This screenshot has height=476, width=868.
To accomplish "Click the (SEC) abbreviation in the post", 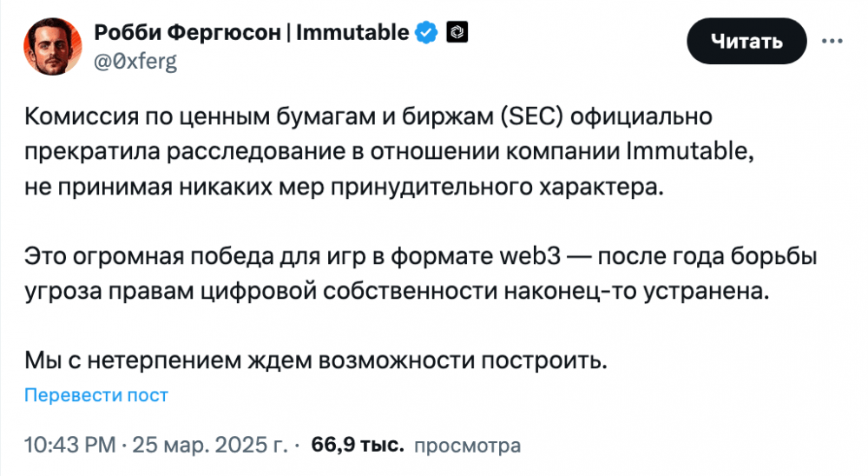I will [531, 117].
